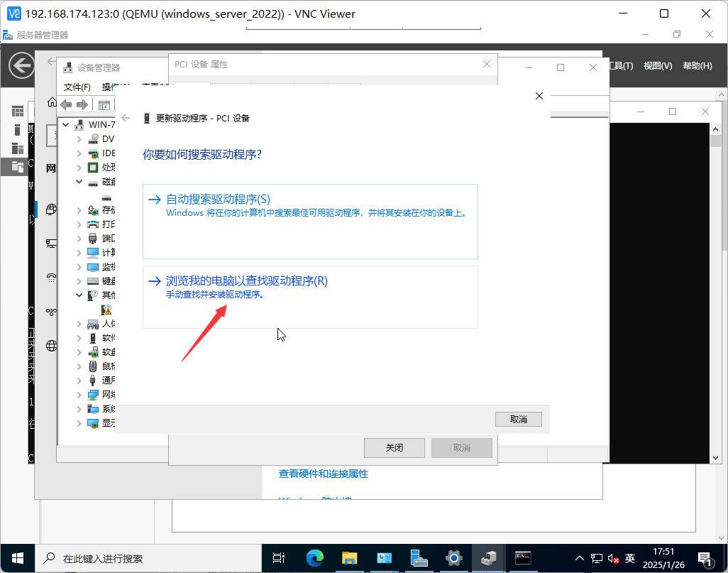Open 查看硬件和连接属性 link
Viewport: 728px width, 573px height.
323,474
